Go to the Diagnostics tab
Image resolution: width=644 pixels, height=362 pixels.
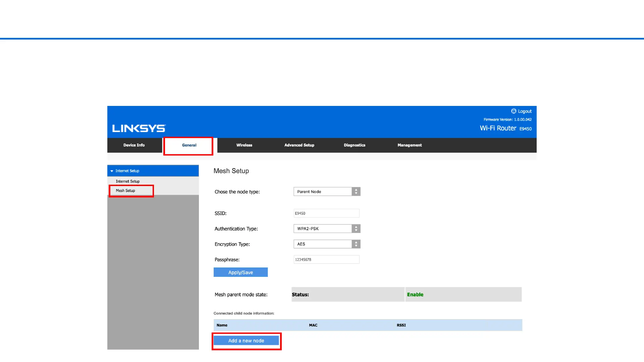354,145
